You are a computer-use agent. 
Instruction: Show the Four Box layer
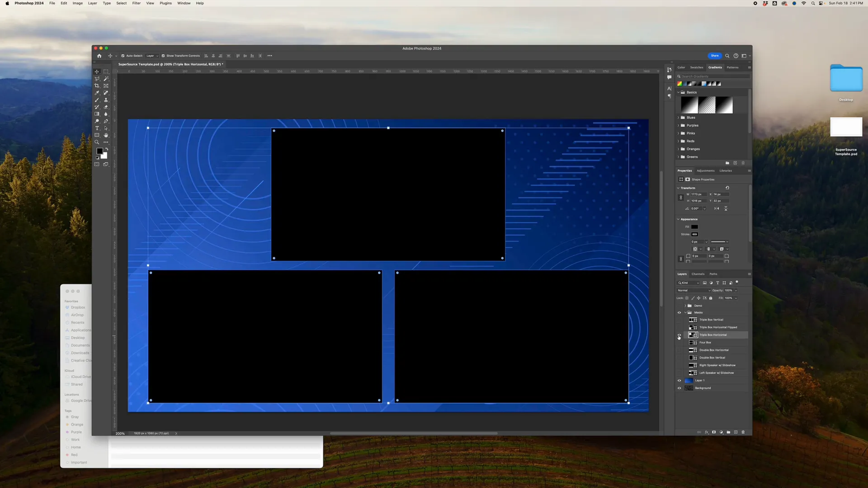(679, 343)
